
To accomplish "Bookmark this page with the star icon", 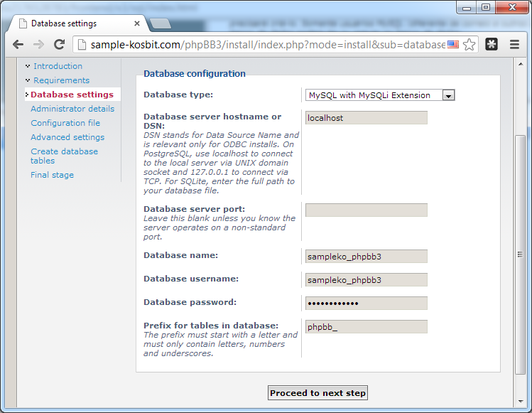I will coord(469,45).
